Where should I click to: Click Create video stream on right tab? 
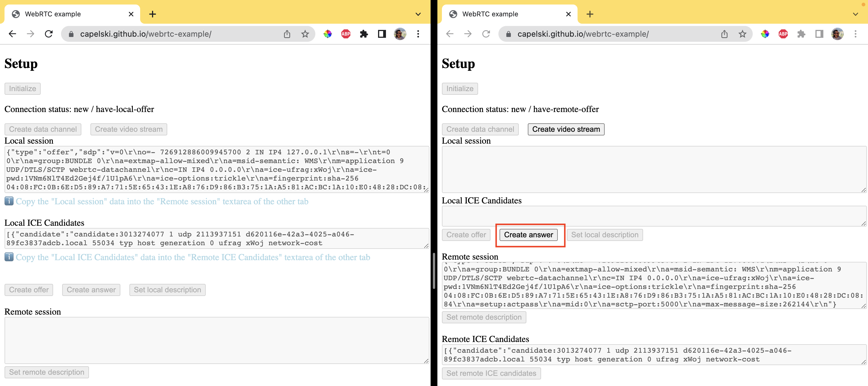pyautogui.click(x=566, y=129)
